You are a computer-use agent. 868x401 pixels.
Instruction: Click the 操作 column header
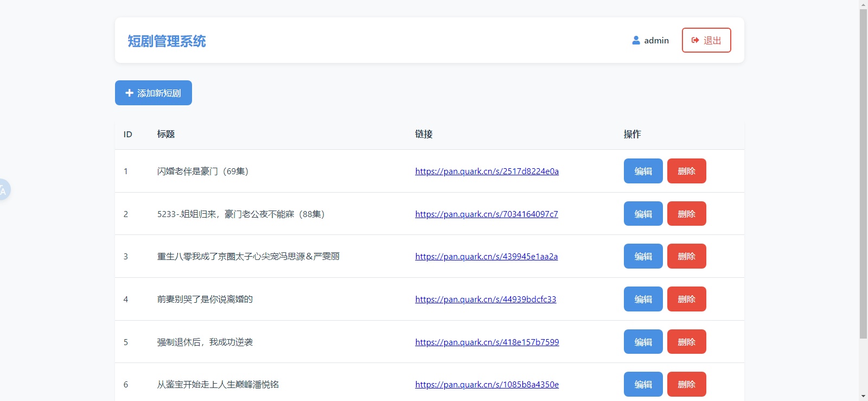(632, 134)
